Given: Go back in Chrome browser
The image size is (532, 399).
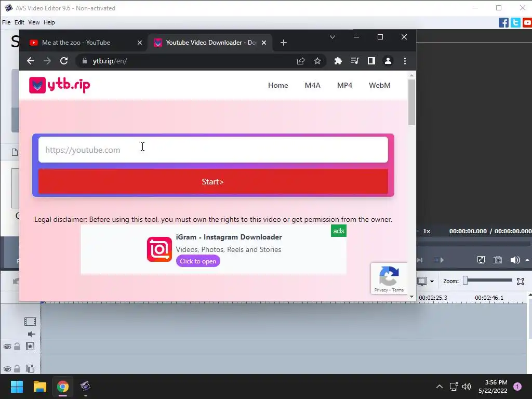Looking at the screenshot, I should pos(31,61).
